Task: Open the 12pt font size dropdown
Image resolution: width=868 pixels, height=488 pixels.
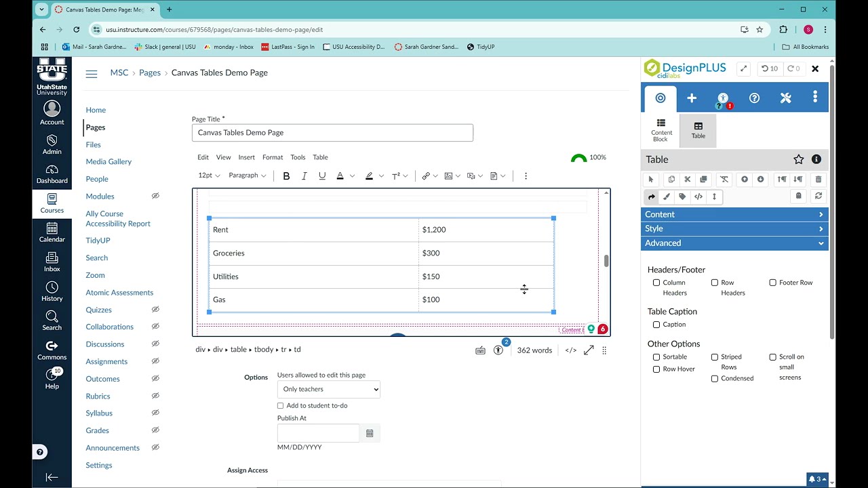Action: [x=209, y=176]
